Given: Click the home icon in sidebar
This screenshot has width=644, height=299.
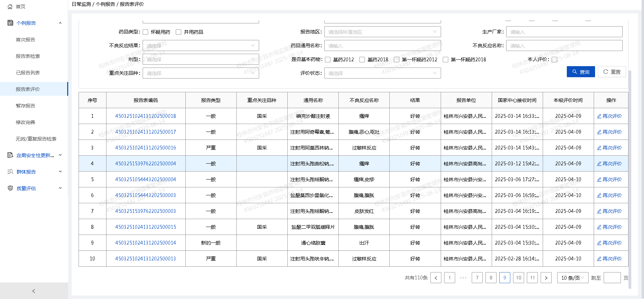Looking at the screenshot, I should 10,7.
